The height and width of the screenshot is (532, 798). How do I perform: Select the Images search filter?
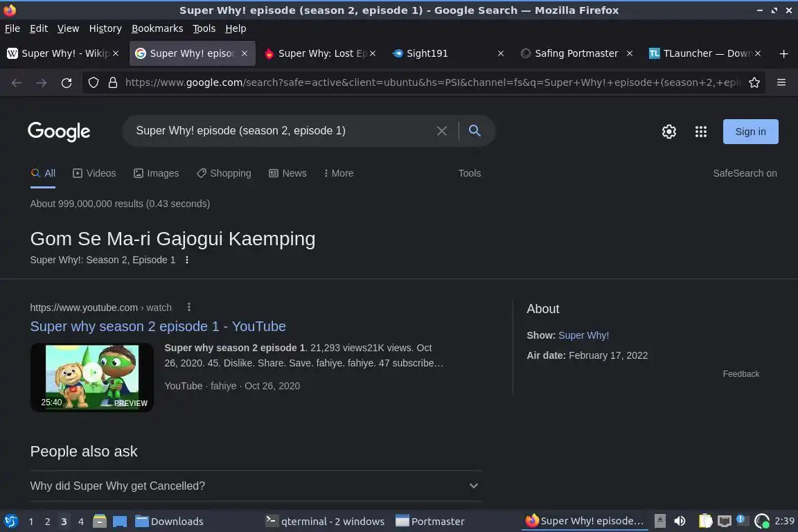157,173
